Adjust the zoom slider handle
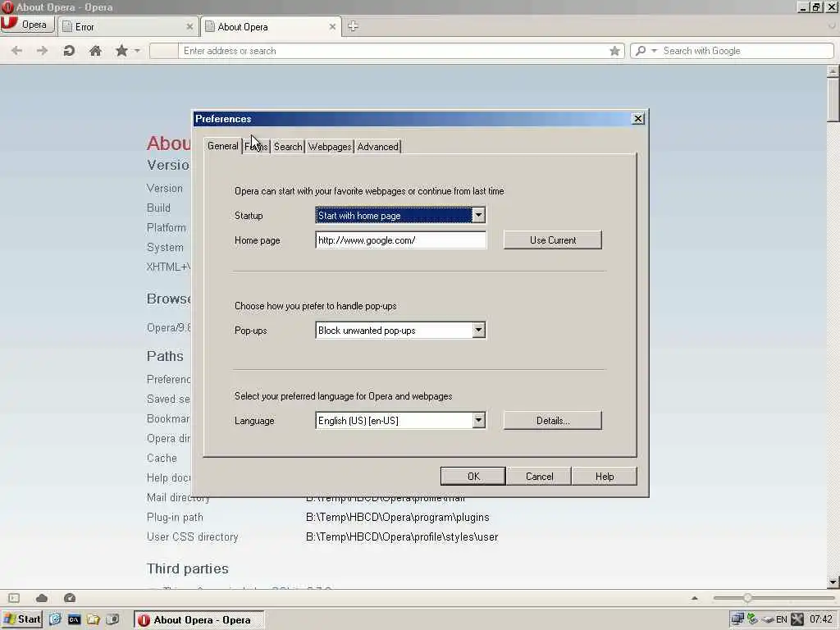The image size is (840, 630). 746,598
